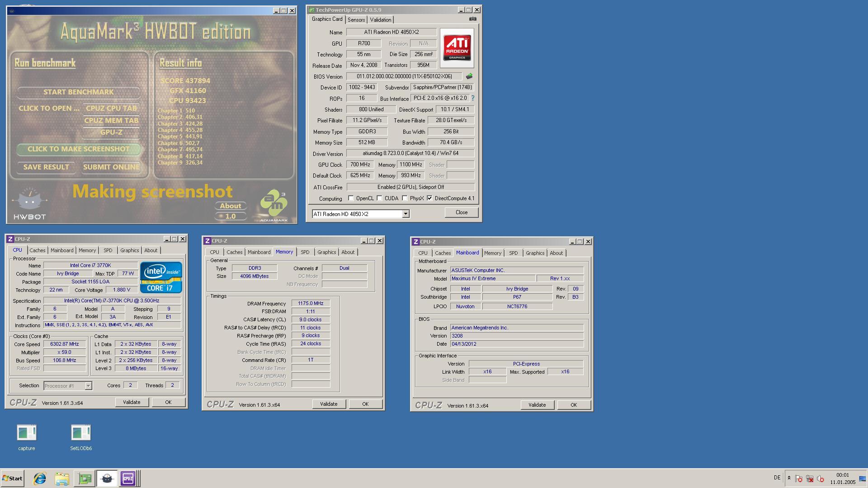This screenshot has width=868, height=488.
Task: Enable the PhysX checkbox in GPU-Z
Action: [405, 198]
